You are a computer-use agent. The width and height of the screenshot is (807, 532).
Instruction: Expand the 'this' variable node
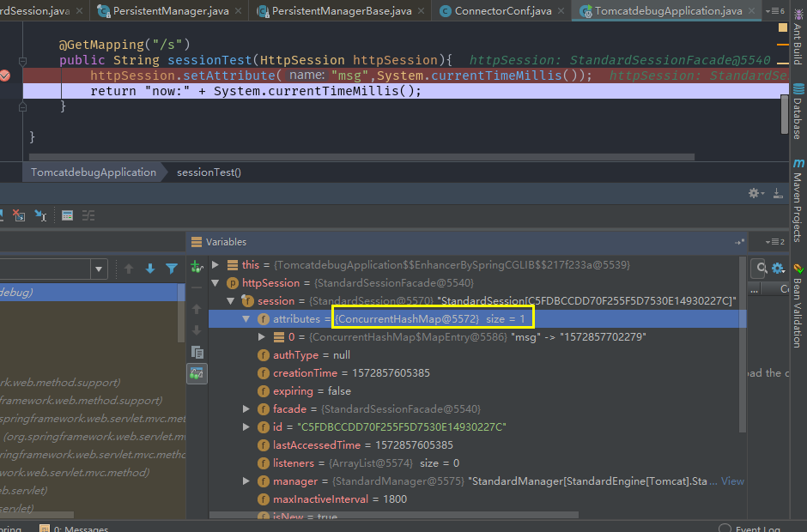216,265
